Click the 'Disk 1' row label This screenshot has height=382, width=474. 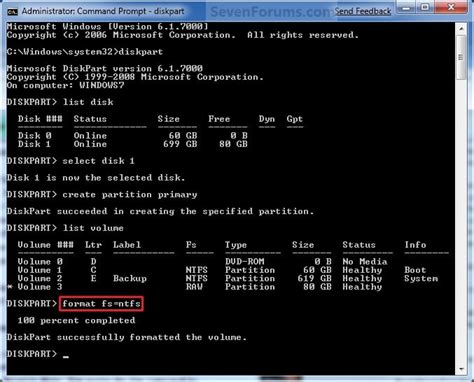coord(35,144)
